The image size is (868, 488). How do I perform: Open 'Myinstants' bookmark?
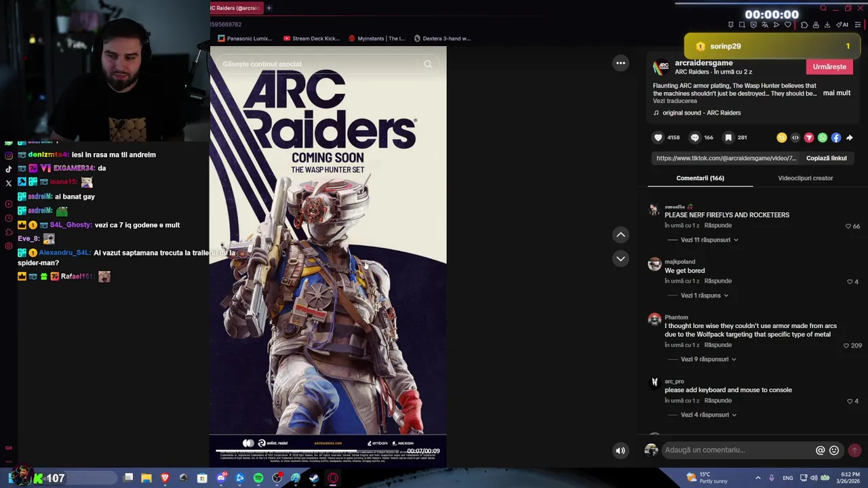[376, 39]
